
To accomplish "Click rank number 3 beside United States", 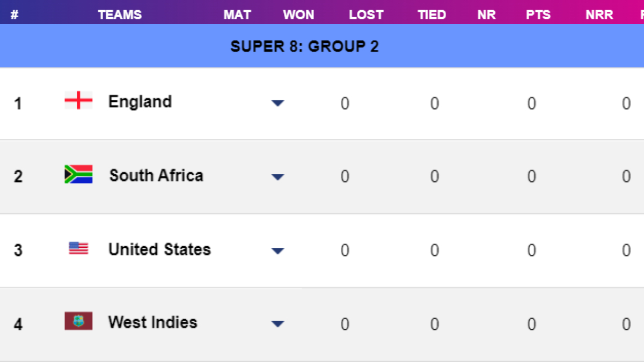I will point(18,249).
